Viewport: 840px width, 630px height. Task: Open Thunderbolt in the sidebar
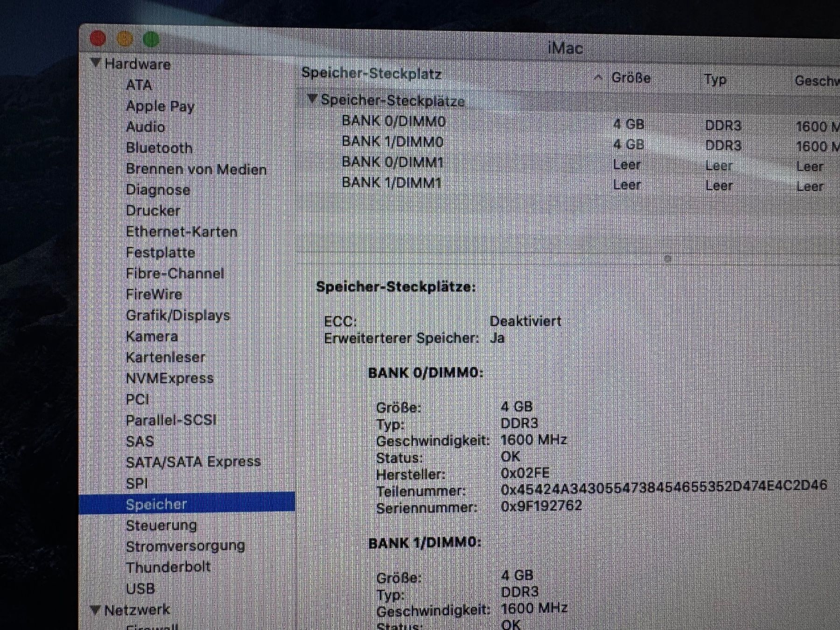[168, 567]
